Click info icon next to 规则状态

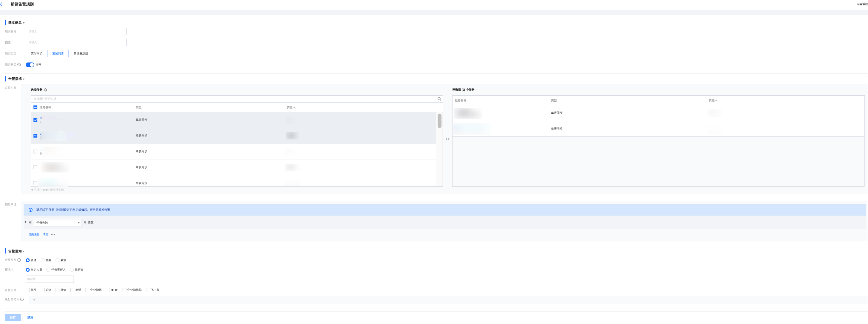[19, 65]
